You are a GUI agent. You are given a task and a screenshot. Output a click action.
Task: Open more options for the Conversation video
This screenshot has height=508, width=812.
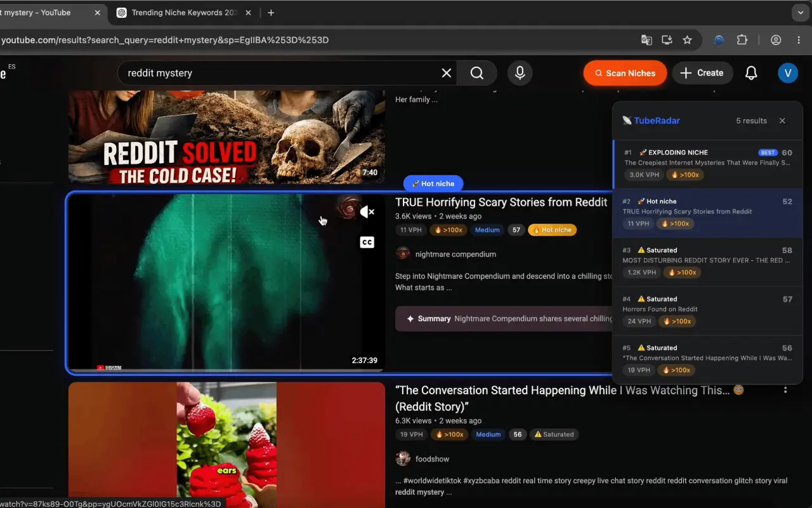[x=785, y=390]
